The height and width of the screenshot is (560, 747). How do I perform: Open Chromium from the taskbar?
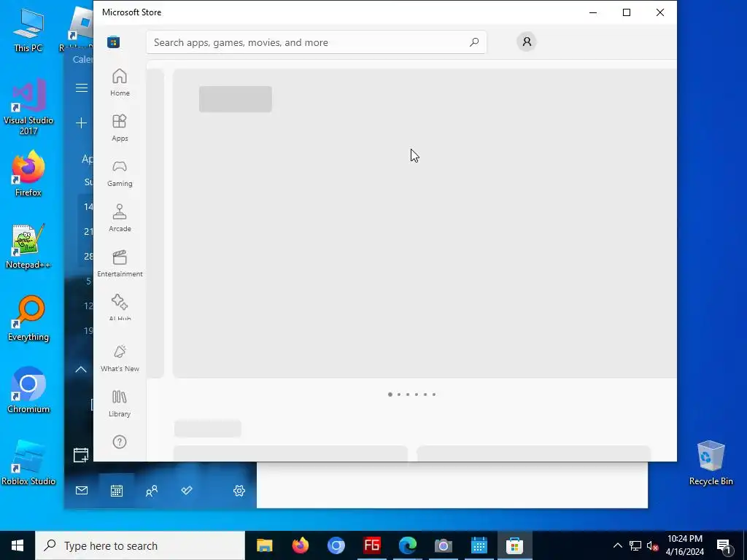pos(336,545)
